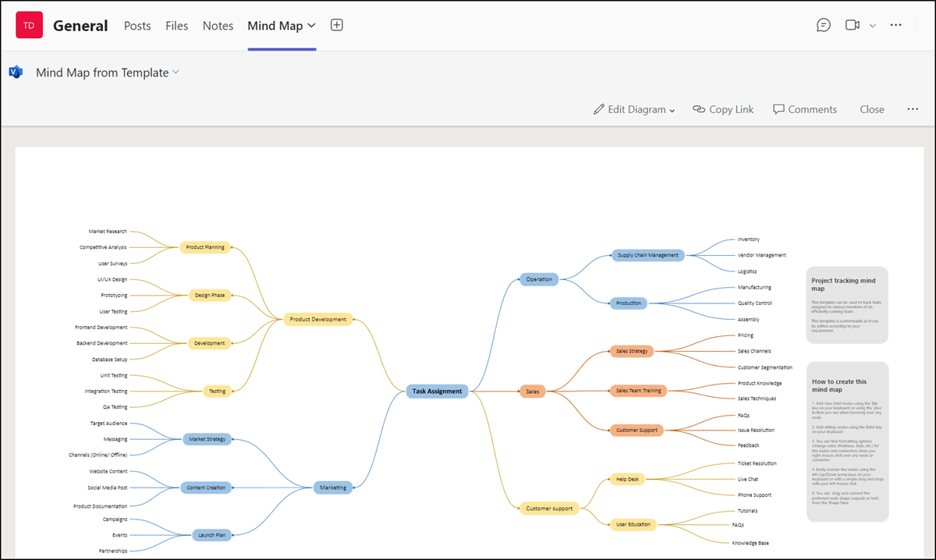
Task: Click the Database Setup leaf text
Action: coord(109,360)
